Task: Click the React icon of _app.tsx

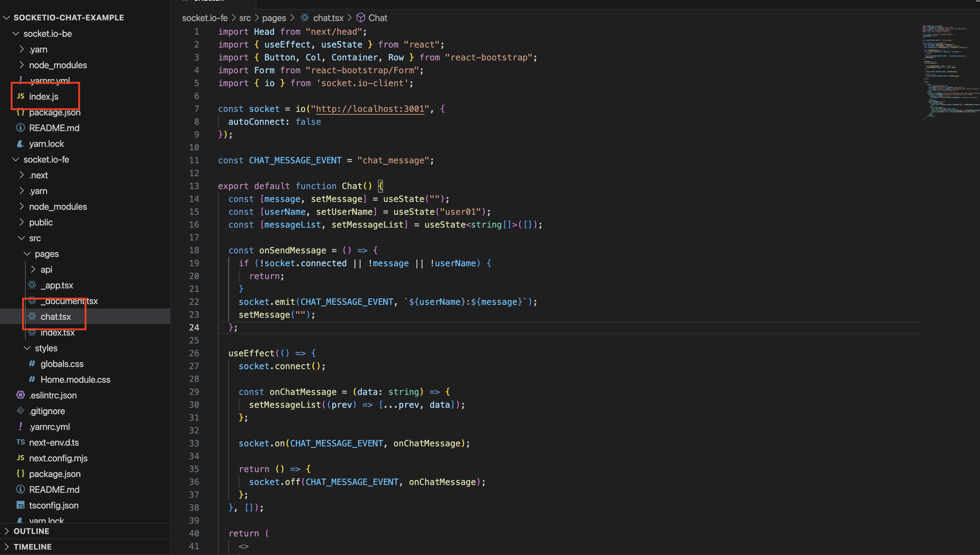Action: 33,285
